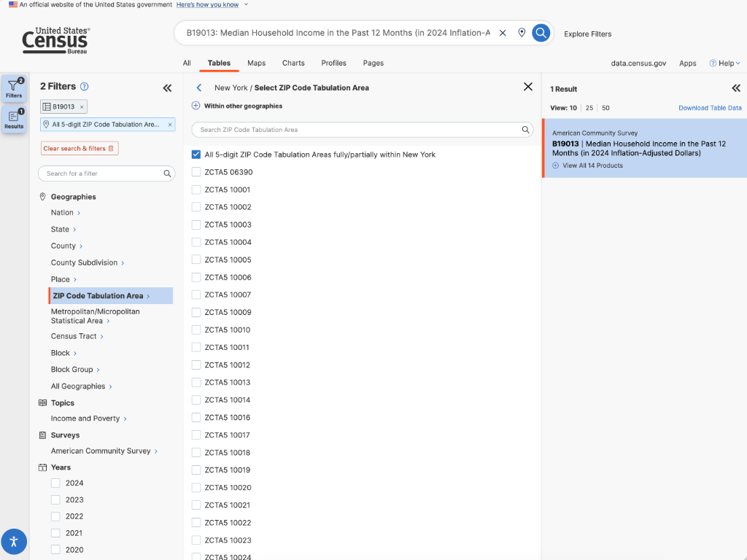Expand the State geography filter
Screen dimensions: 747x560
63,229
